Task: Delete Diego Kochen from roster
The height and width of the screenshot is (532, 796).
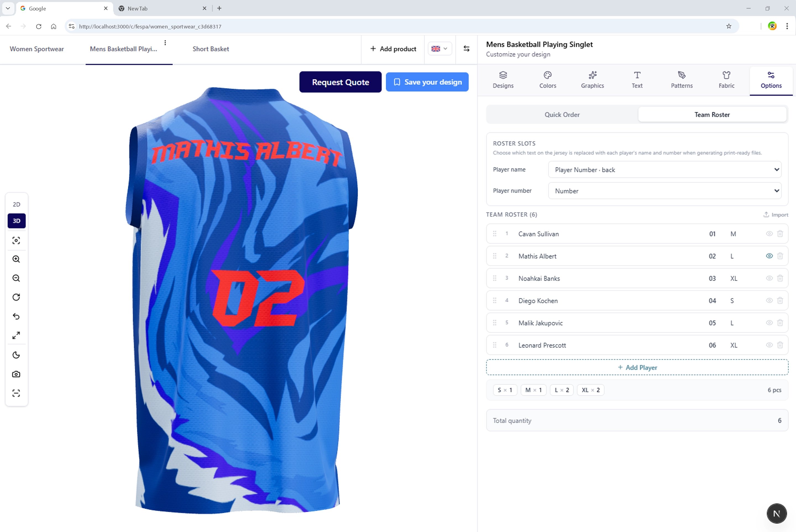Action: pyautogui.click(x=780, y=301)
